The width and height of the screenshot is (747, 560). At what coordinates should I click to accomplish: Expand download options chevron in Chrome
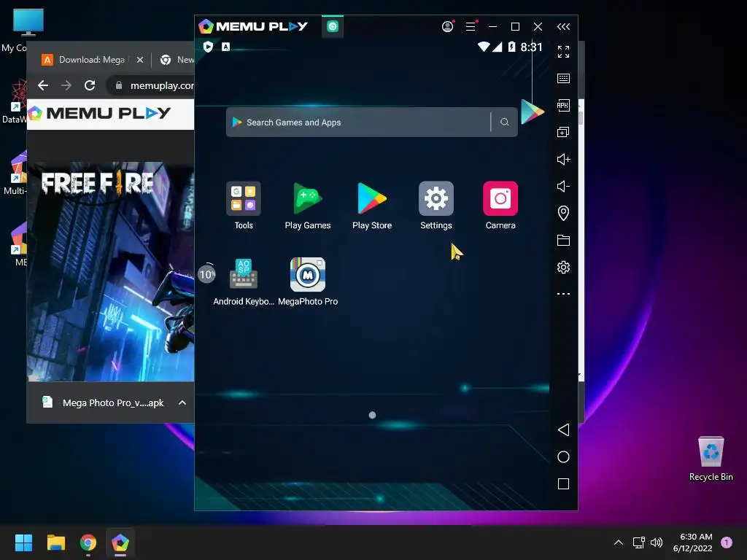pos(182,402)
